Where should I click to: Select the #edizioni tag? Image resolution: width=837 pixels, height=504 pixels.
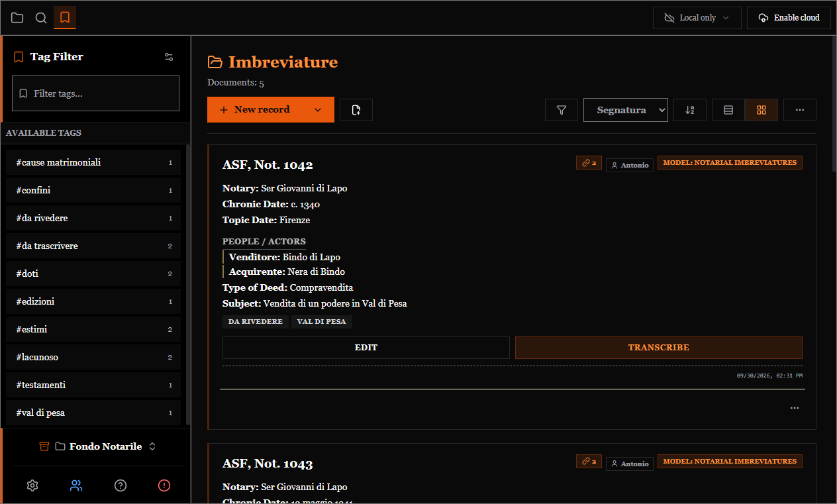(x=93, y=301)
